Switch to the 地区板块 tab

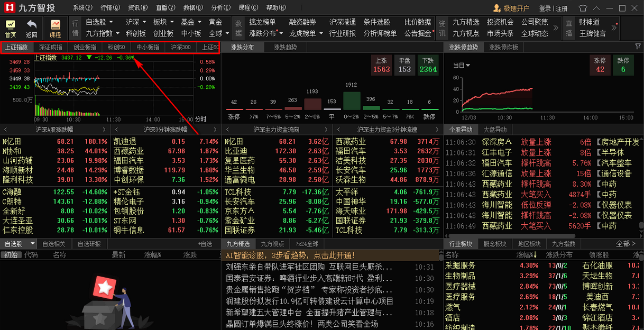pyautogui.click(x=529, y=244)
